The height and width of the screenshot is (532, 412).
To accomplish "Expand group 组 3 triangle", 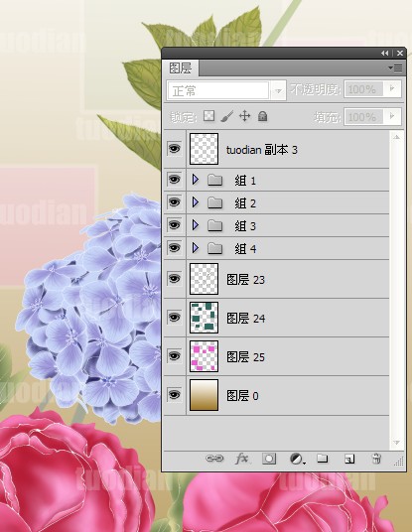I will click(196, 224).
